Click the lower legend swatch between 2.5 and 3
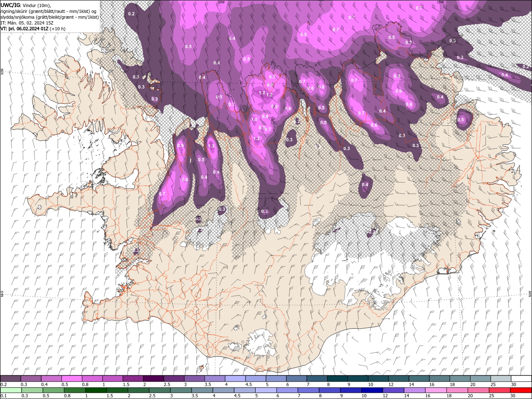532x399 pixels. tap(160, 390)
